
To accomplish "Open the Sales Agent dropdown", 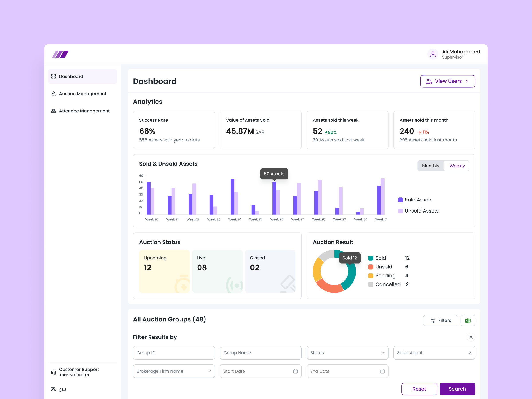I will click(x=434, y=353).
